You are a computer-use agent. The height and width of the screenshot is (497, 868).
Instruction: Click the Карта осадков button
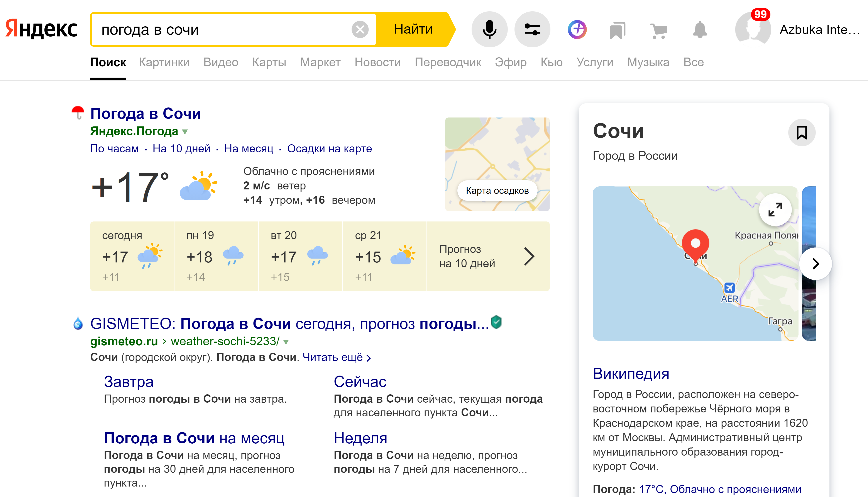point(497,191)
